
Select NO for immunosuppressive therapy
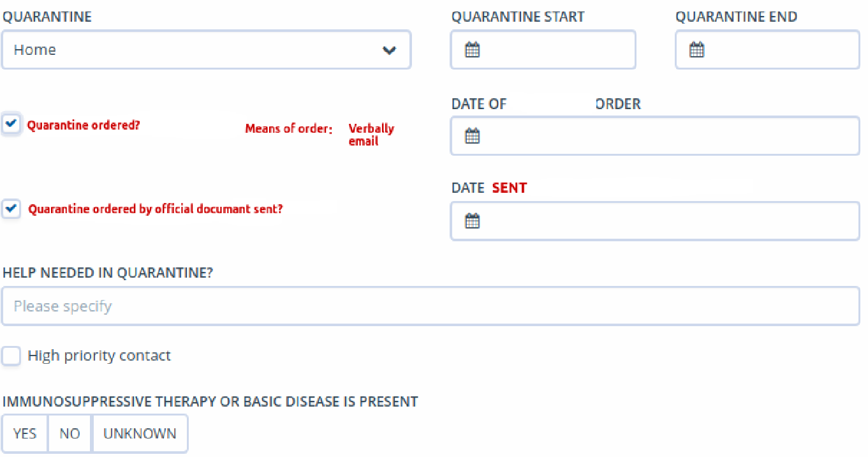[x=70, y=433]
